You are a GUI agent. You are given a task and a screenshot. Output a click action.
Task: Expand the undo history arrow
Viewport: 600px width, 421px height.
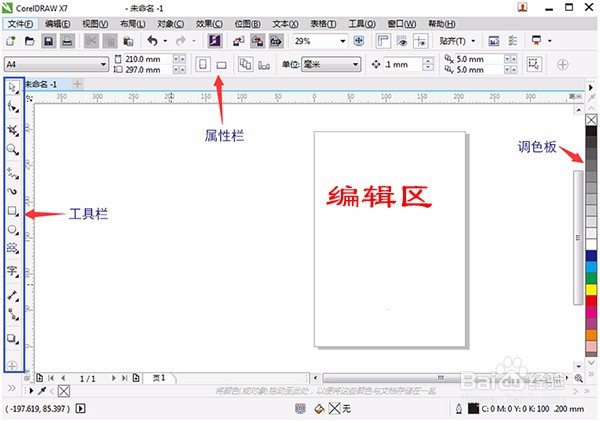(165, 41)
